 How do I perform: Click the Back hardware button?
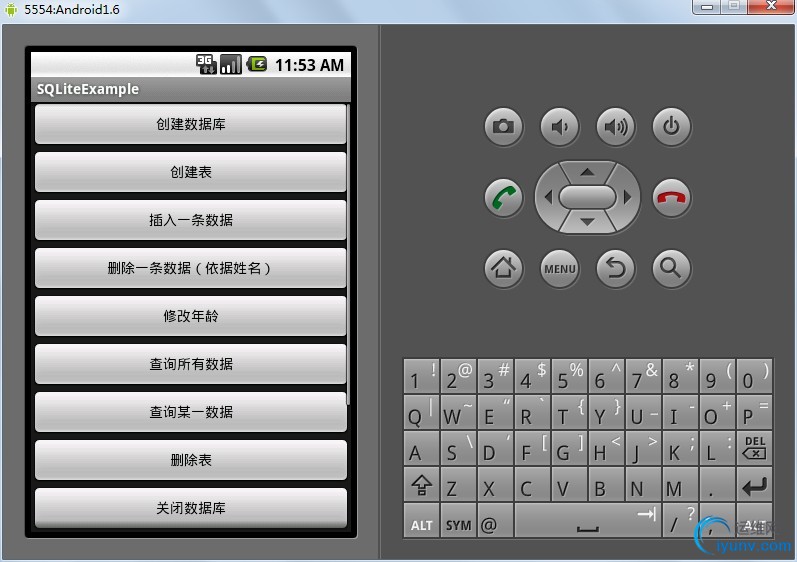[x=615, y=268]
